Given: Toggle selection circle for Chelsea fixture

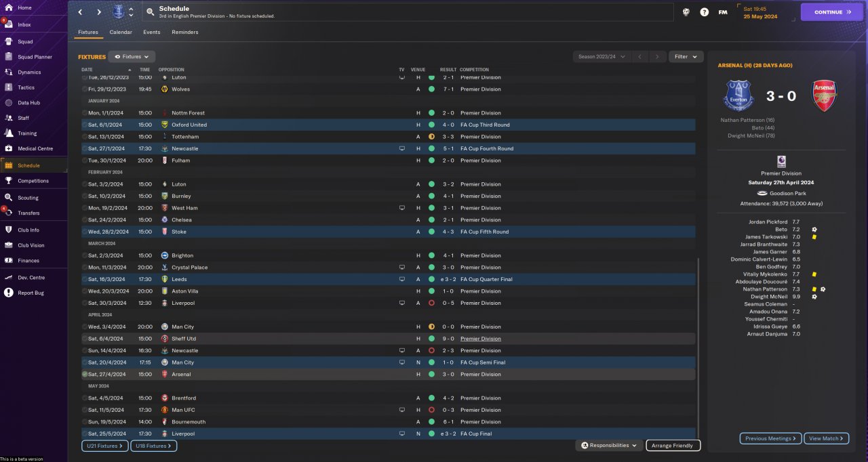Looking at the screenshot, I should [85, 219].
